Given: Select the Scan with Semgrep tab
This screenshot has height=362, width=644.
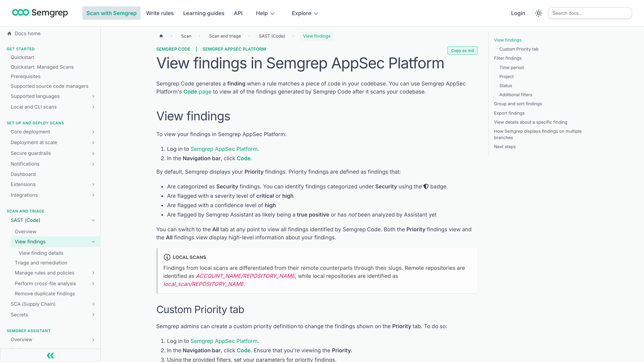Looking at the screenshot, I should pos(111,13).
